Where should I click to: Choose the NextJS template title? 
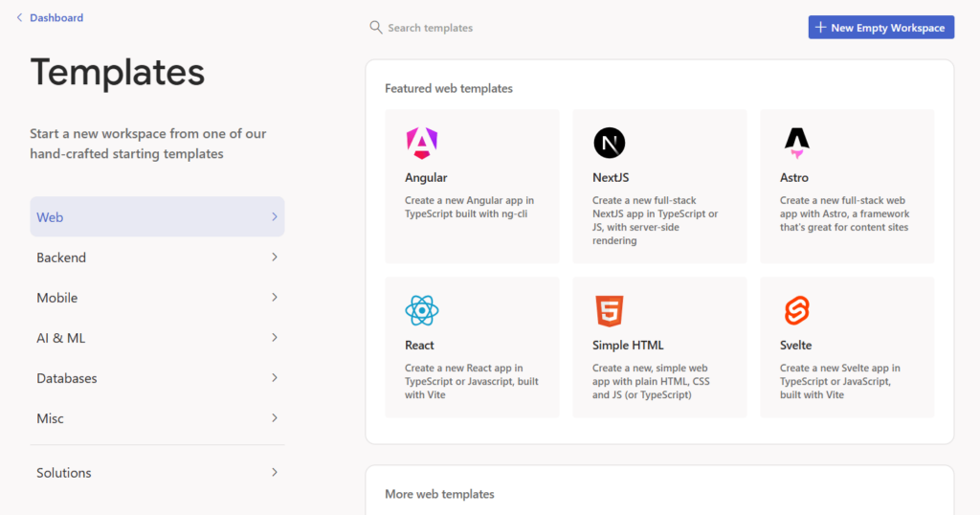point(611,177)
